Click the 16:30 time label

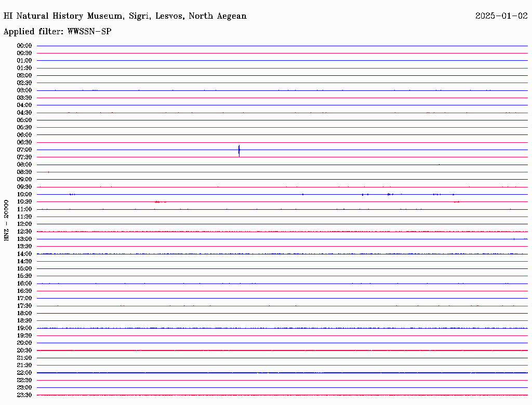24,291
